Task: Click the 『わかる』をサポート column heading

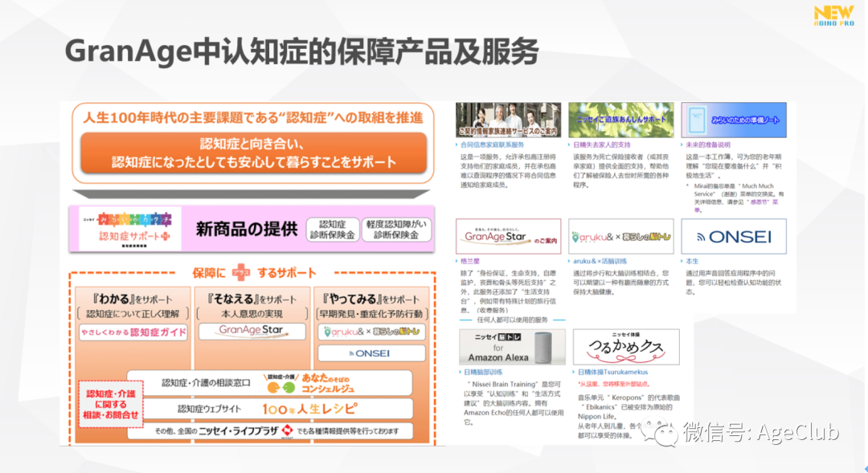Action: [x=133, y=300]
